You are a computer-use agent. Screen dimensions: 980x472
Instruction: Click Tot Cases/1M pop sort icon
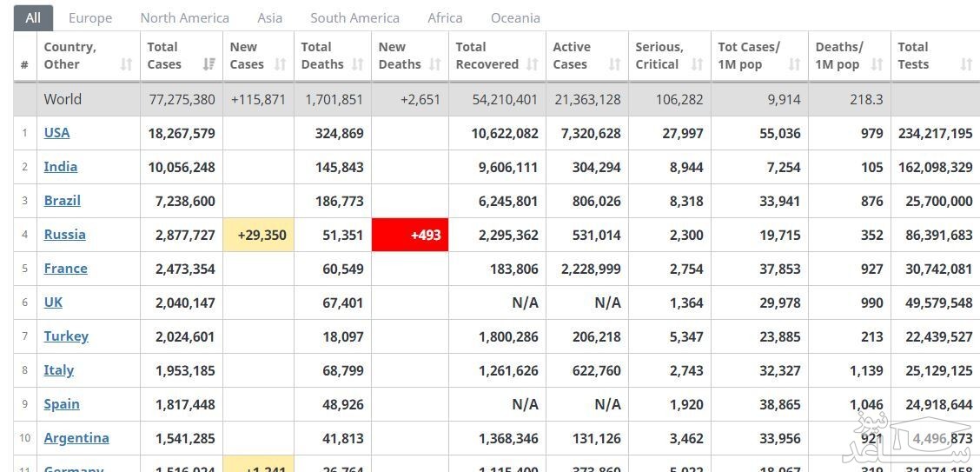794,64
